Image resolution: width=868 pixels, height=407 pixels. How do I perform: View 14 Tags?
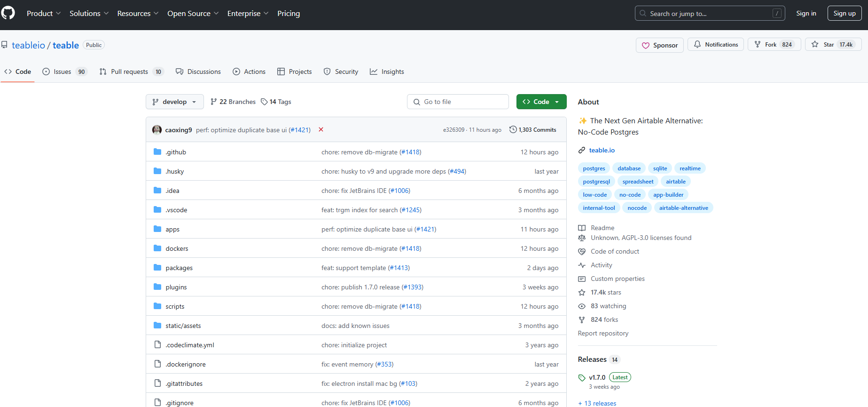pyautogui.click(x=276, y=102)
